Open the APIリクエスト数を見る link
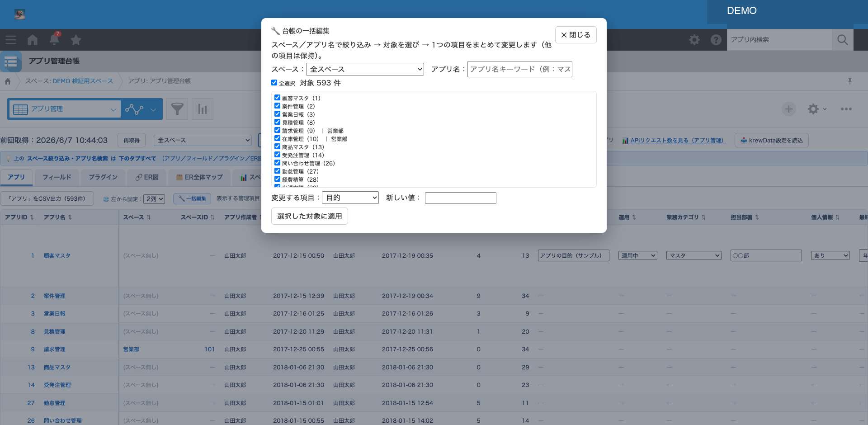The image size is (868, 425). pyautogui.click(x=674, y=140)
